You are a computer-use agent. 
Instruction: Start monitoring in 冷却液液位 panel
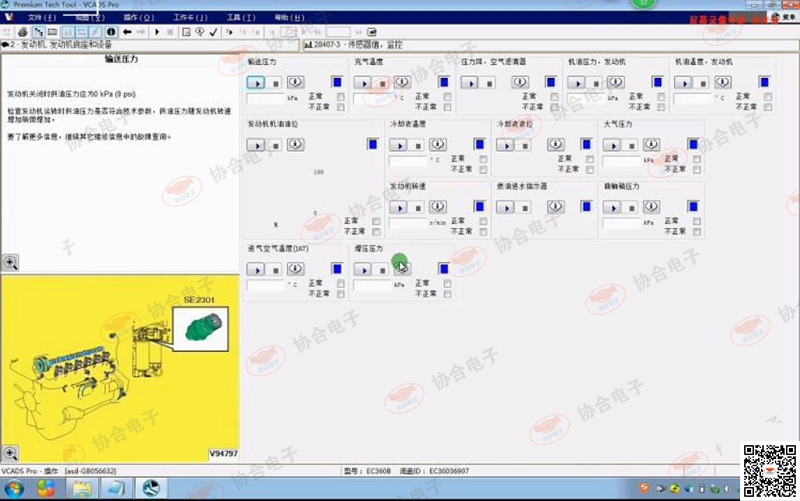[506, 145]
